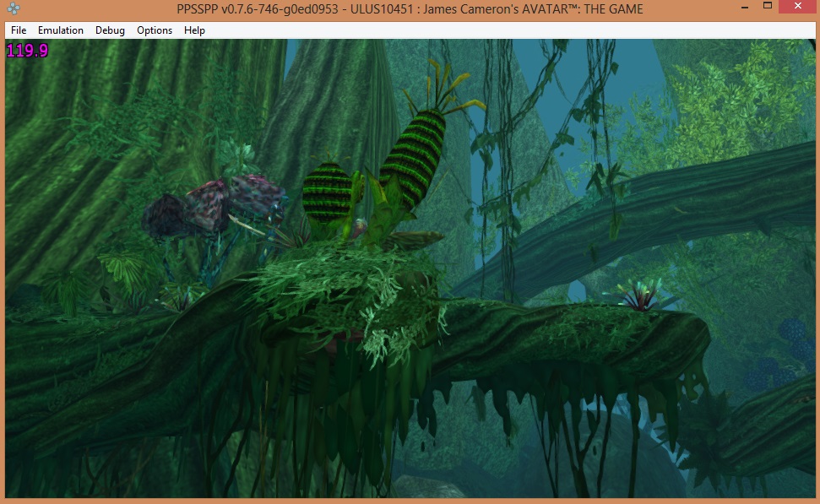Open the File menu
820x504 pixels.
coord(19,30)
